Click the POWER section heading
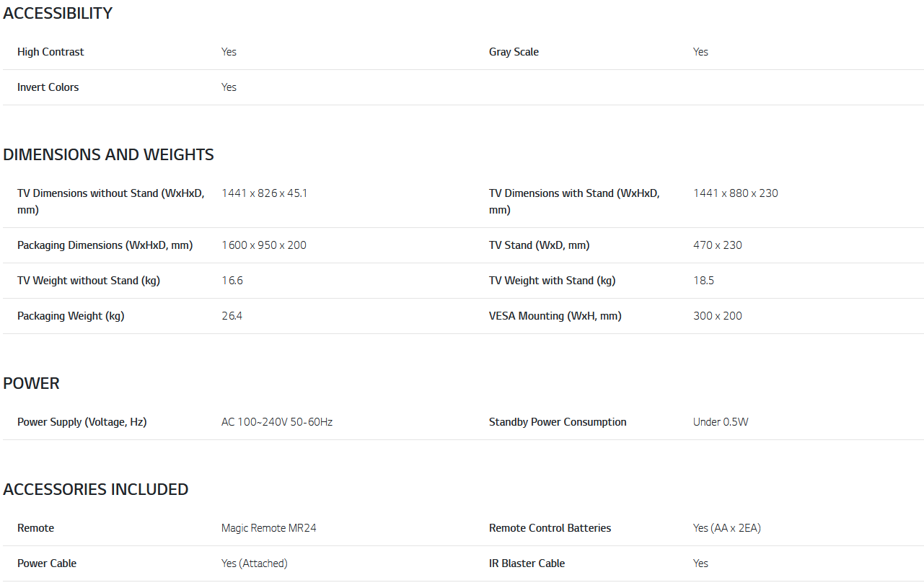 point(31,383)
